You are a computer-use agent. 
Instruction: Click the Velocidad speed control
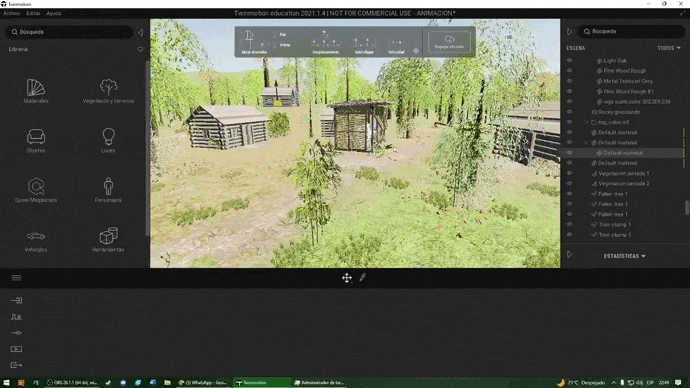pyautogui.click(x=396, y=45)
